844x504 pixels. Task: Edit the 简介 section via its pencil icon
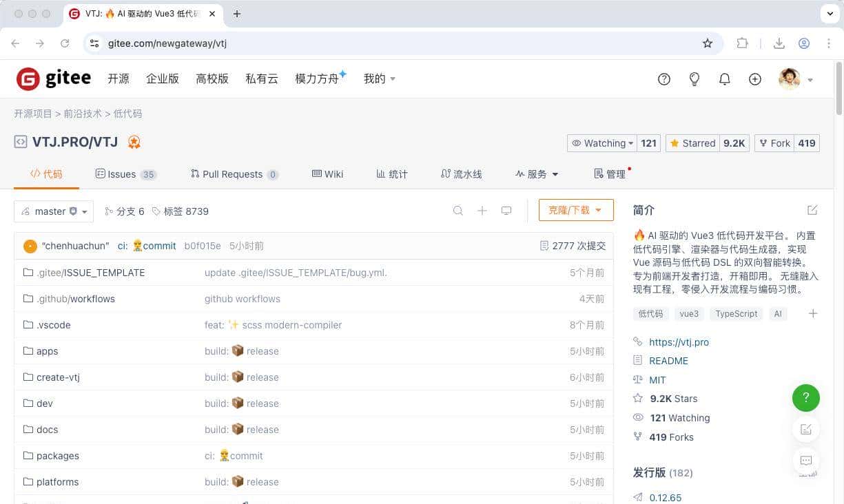pyautogui.click(x=812, y=209)
